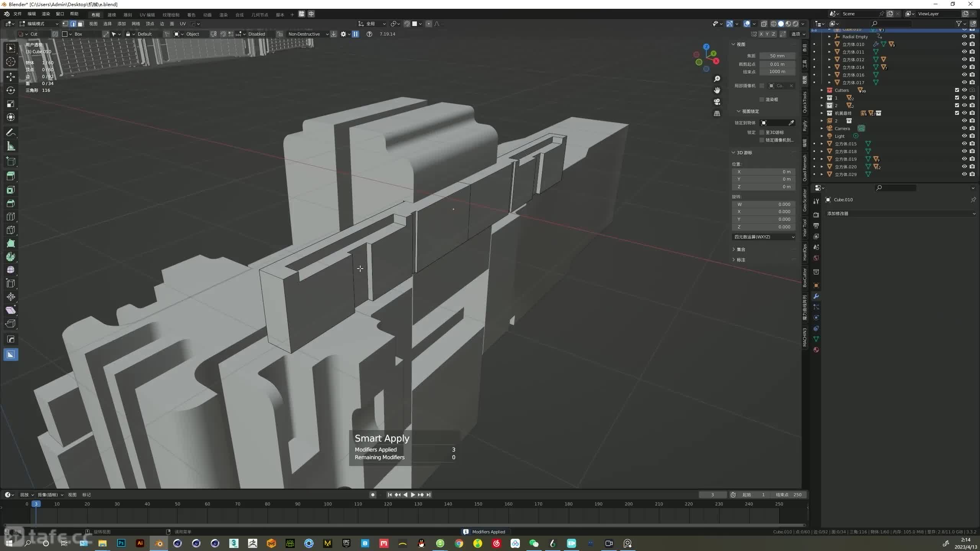Open the Material properties tab icon

click(x=816, y=350)
